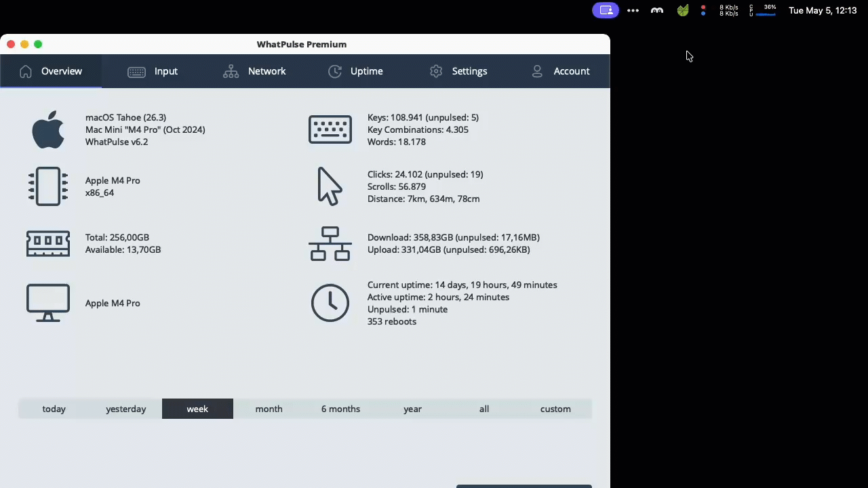Click the 'macOS Tahoe (26.3)' text

pyautogui.click(x=125, y=117)
